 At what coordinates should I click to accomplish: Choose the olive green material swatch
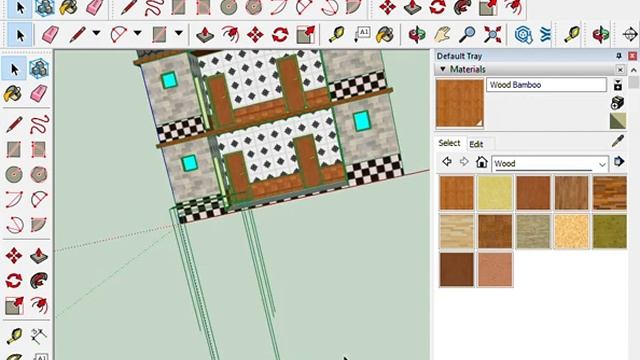[610, 231]
